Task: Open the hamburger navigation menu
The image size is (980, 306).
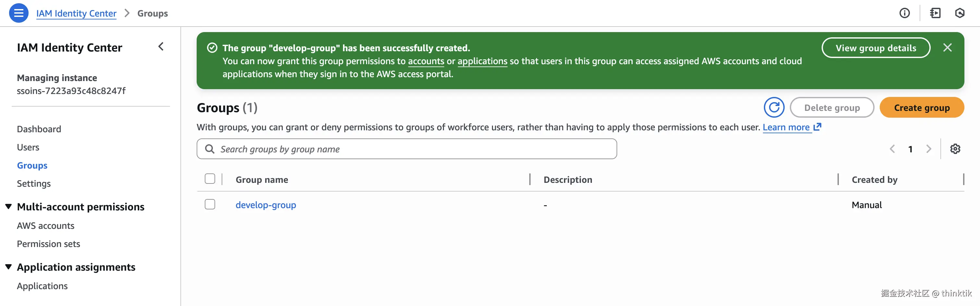Action: click(x=18, y=13)
